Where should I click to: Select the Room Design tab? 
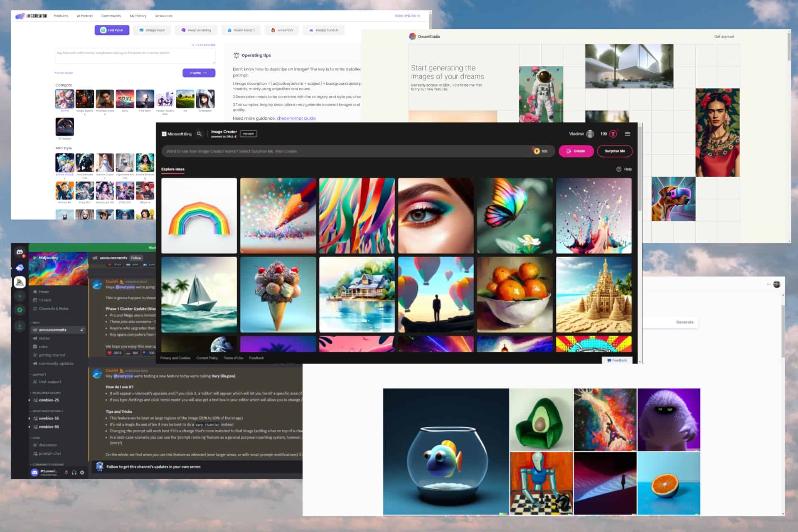[x=241, y=30]
